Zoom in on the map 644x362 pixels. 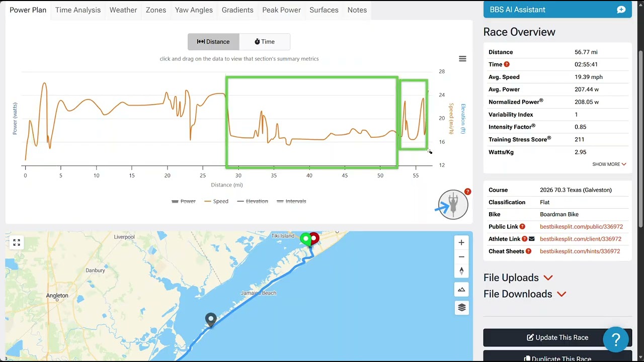click(461, 242)
